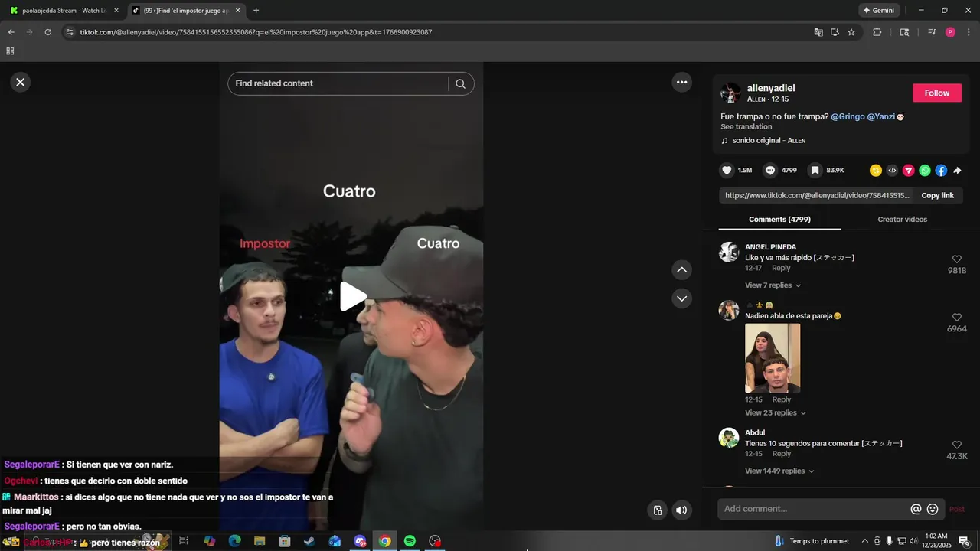Go to the previous video arrow

[681, 270]
